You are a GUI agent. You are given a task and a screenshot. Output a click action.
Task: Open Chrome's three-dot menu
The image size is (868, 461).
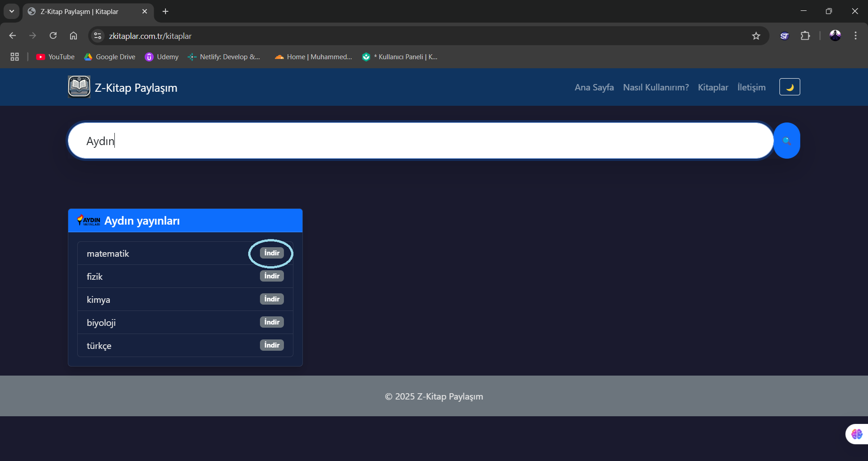point(855,36)
